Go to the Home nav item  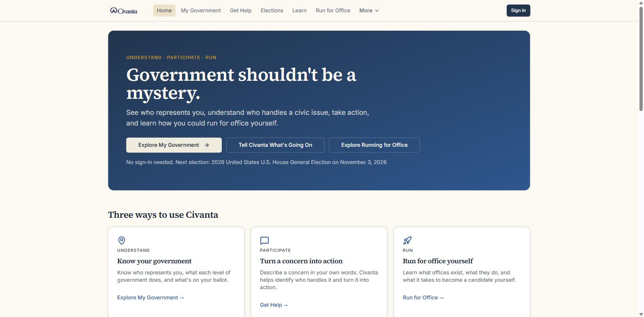tap(164, 11)
